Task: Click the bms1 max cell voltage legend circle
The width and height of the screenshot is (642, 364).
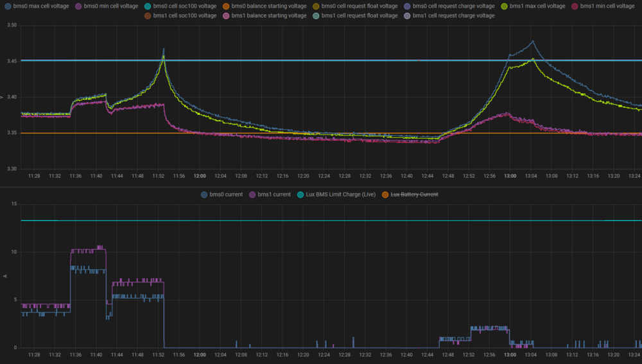Action: coord(505,6)
